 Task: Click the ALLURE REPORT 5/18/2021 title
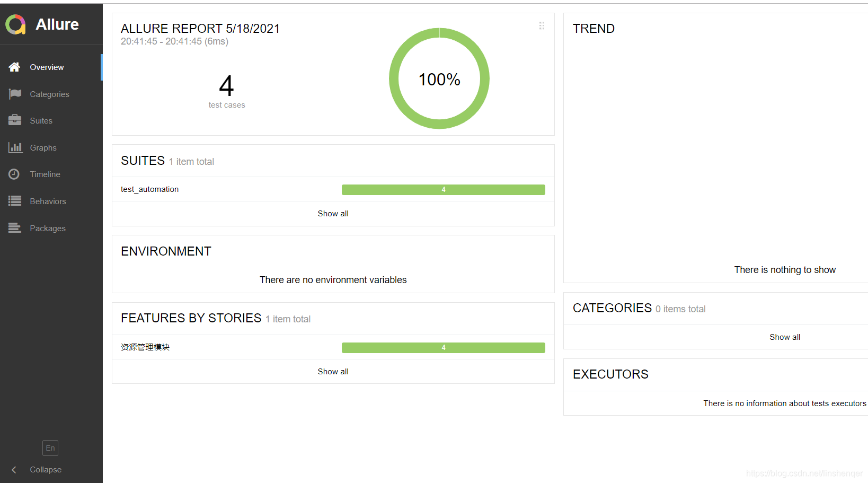[200, 29]
